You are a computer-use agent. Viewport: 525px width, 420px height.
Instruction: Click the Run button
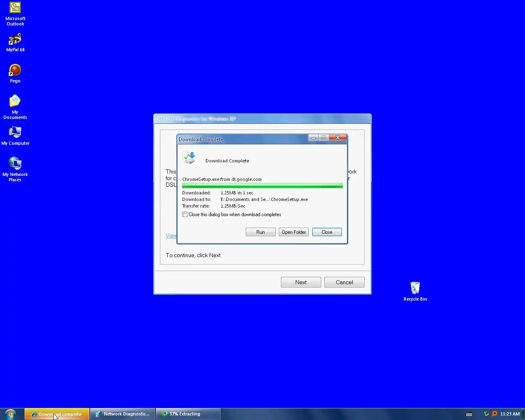coord(260,232)
